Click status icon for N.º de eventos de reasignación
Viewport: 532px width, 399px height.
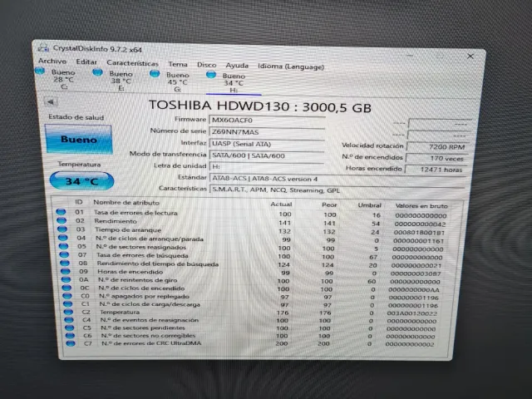(x=69, y=319)
